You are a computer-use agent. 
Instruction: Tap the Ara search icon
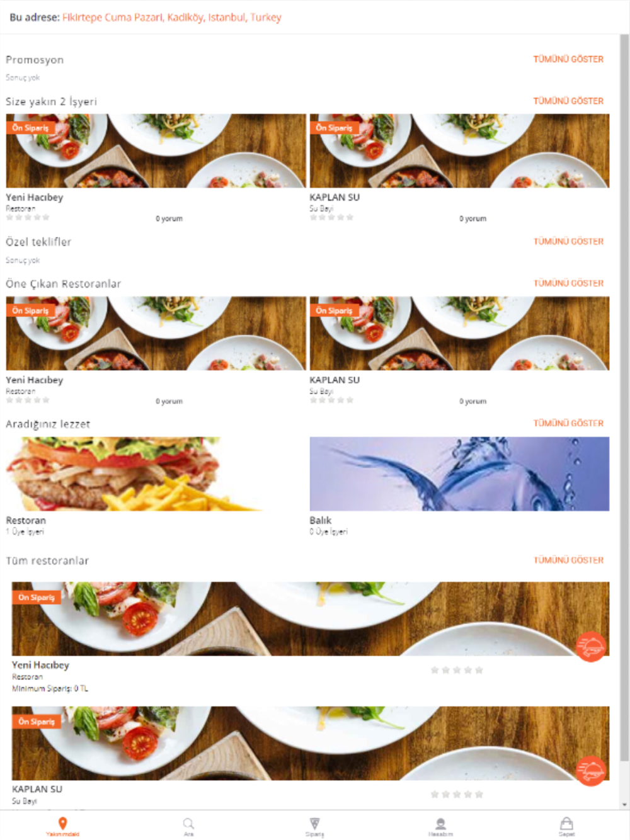(x=188, y=824)
